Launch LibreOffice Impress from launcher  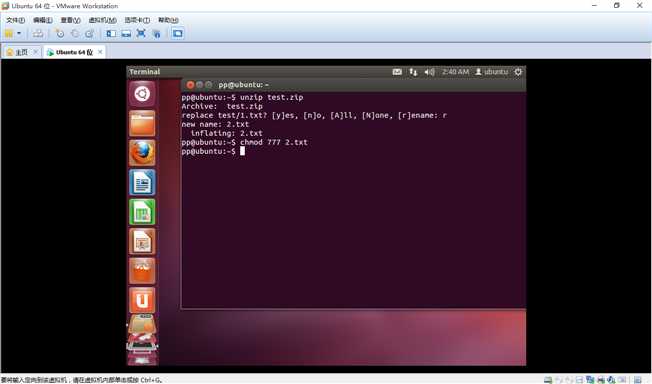click(142, 242)
